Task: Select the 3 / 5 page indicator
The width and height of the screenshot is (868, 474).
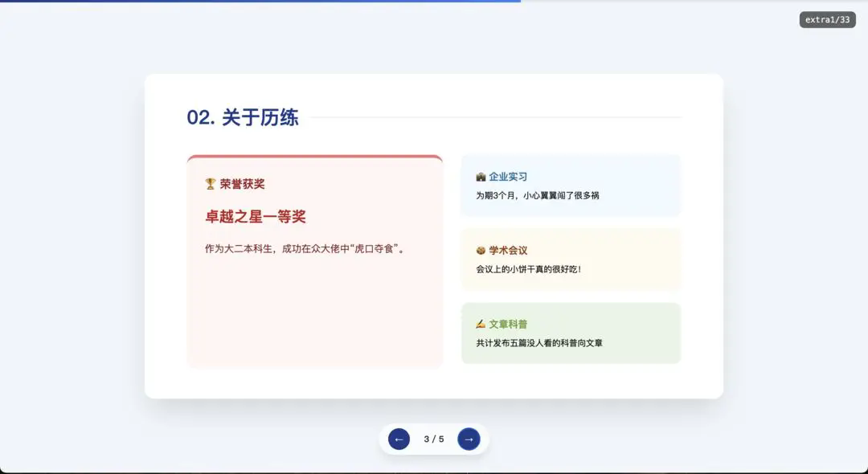Action: click(433, 439)
